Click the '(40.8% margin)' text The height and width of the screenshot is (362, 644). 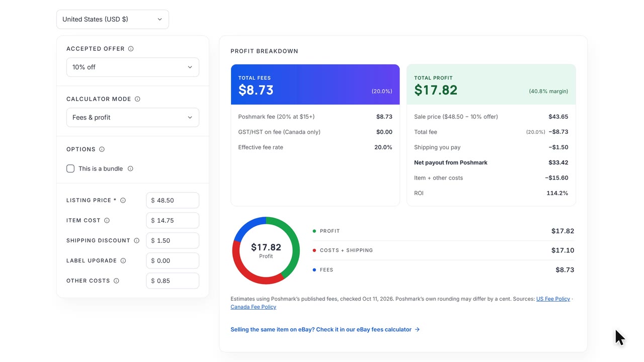pos(548,92)
